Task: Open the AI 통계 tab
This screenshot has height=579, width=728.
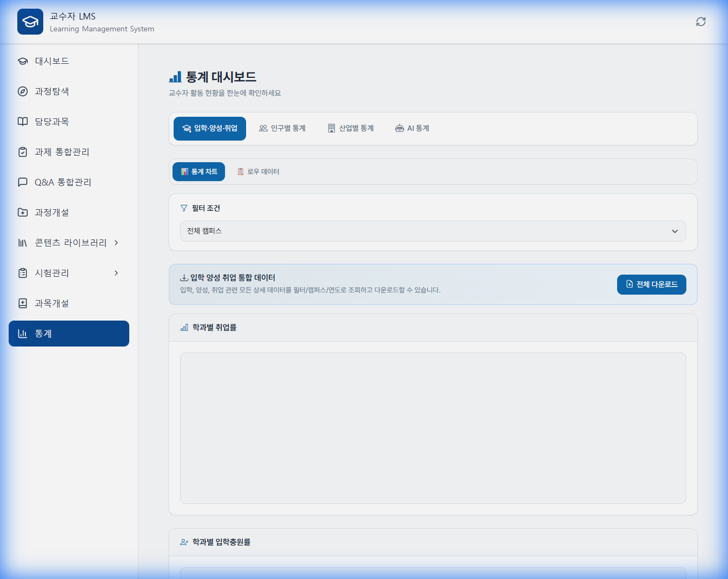Action: [x=412, y=129]
